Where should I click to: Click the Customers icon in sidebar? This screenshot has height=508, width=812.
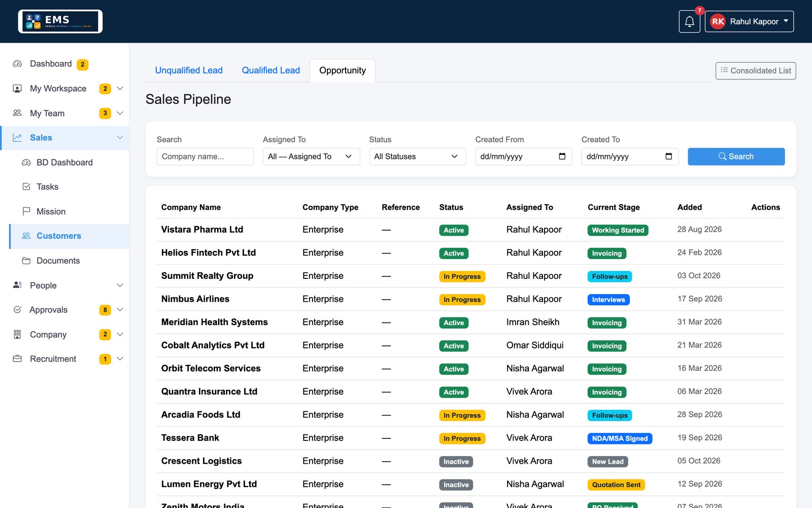tap(26, 236)
